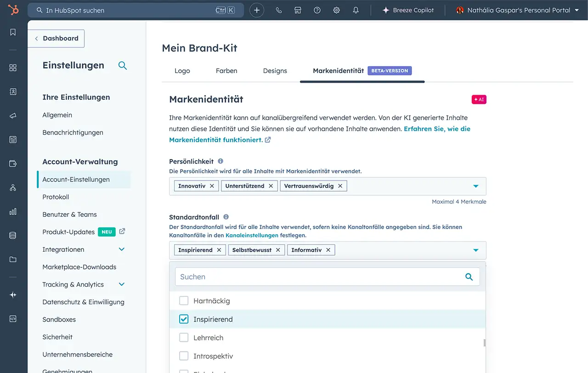Open the Kanaleinstellungen link
Screen dimensions: 588x373
252,235
